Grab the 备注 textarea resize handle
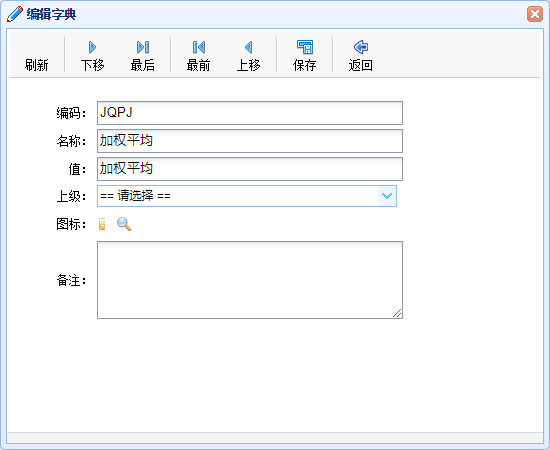The height and width of the screenshot is (450, 550). point(397,313)
